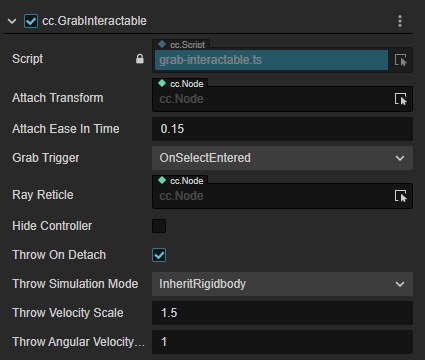Collapse the cc.GrabInteractable component section
Image resolution: width=425 pixels, height=360 pixels.
click(12, 21)
